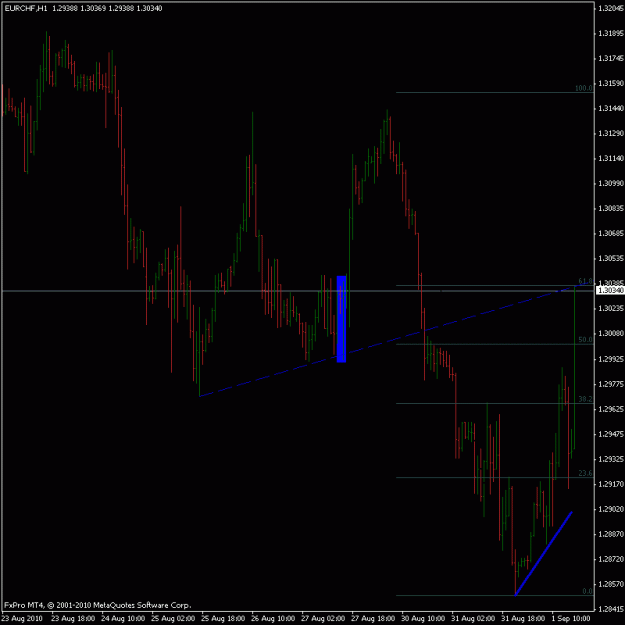Click the 1.31895 price axis label

(611, 33)
